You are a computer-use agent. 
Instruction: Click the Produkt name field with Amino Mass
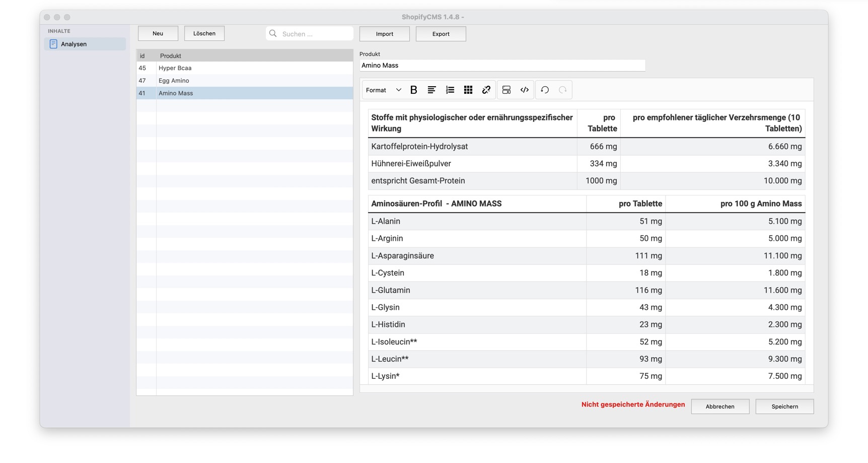(x=502, y=65)
